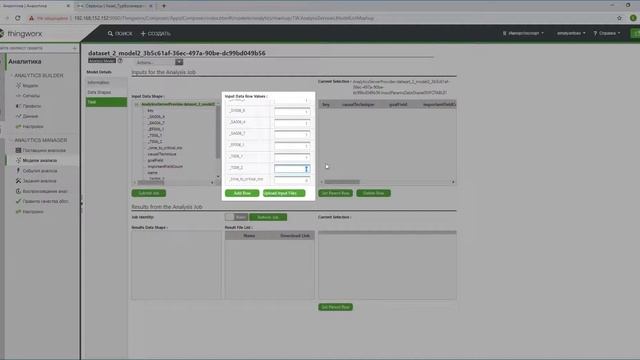The image size is (640, 360).
Task: Select the key tree item
Action: click(x=151, y=111)
